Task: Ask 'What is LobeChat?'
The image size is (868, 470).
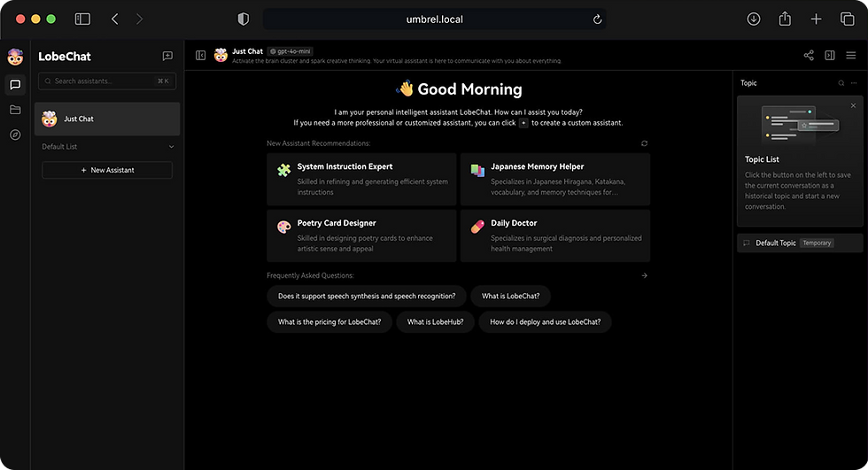Action: [510, 296]
